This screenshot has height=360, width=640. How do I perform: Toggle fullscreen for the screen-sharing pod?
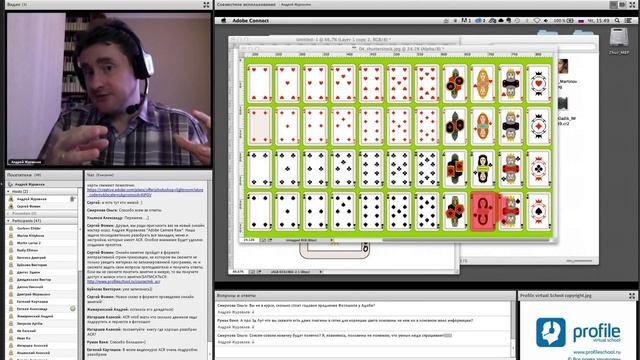point(632,4)
